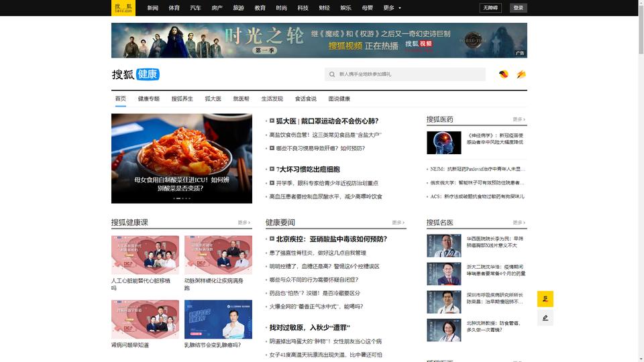This screenshot has height=362, width=644.
Task: Open the Sohu news fox icon beside search
Action: click(x=504, y=74)
